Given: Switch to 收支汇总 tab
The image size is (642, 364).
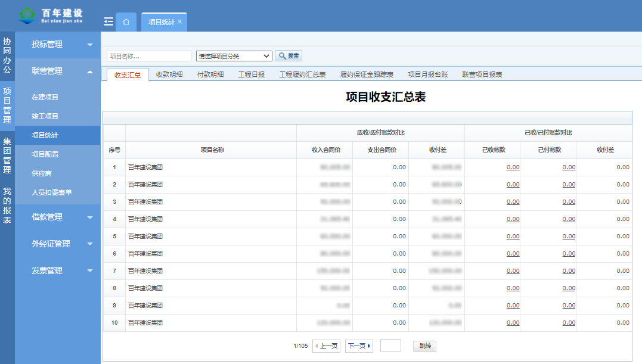Looking at the screenshot, I should coord(128,75).
